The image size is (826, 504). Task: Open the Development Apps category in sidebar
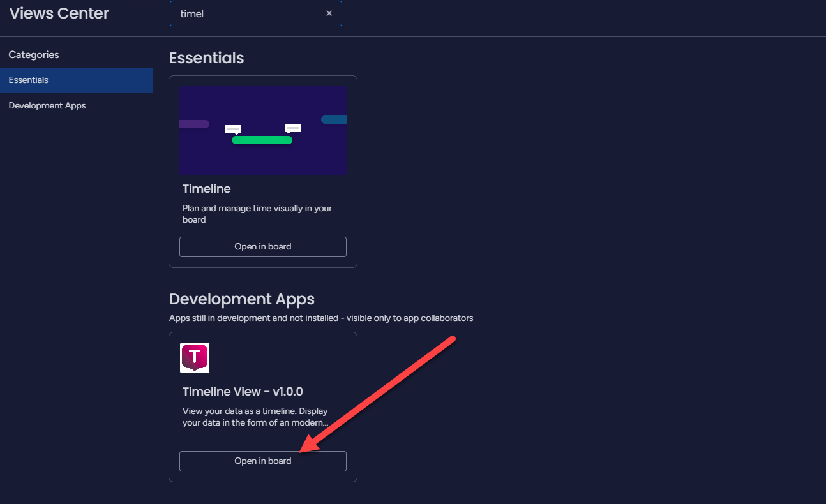tap(47, 106)
